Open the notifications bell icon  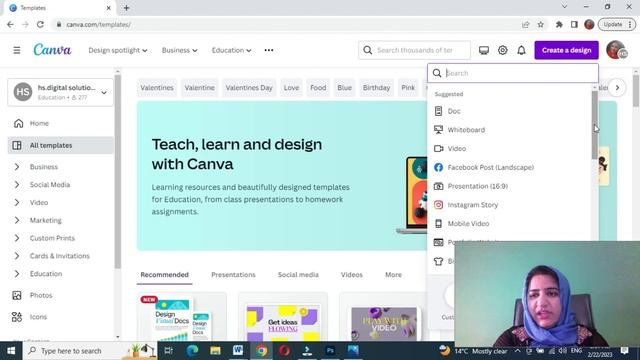point(521,50)
